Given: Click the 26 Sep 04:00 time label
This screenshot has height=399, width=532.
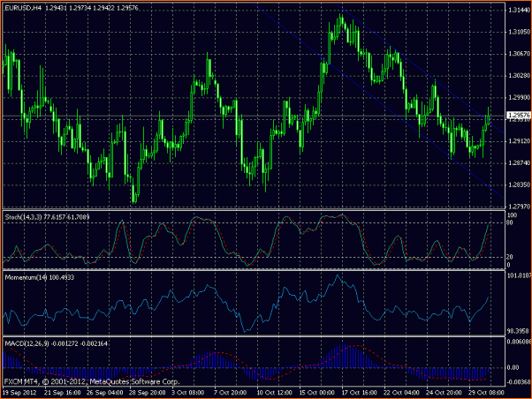Looking at the screenshot, I should (x=105, y=393).
